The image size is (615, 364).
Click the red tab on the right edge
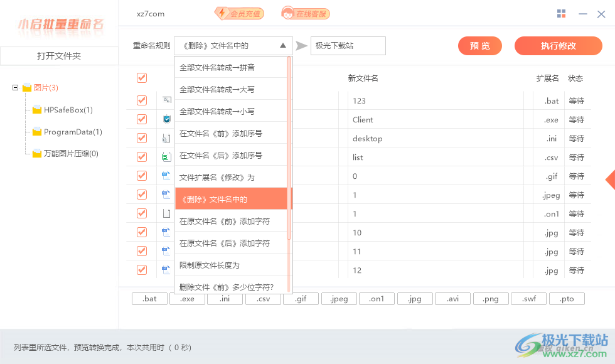click(x=611, y=180)
